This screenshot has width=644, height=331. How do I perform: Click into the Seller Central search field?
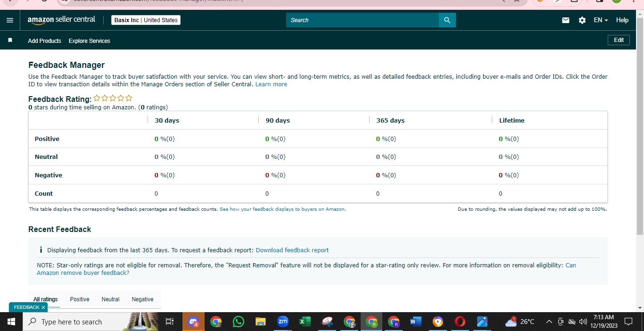pos(363,20)
